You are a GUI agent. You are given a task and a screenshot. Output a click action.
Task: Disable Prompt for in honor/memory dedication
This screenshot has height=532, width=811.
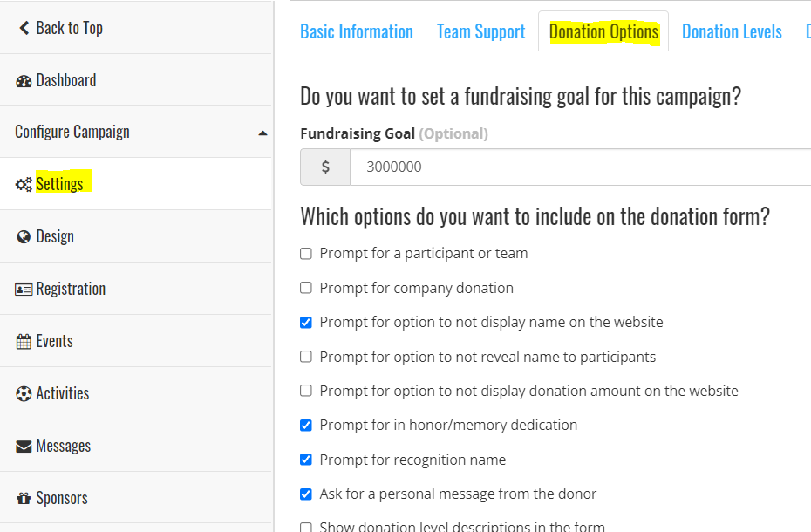[306, 426]
